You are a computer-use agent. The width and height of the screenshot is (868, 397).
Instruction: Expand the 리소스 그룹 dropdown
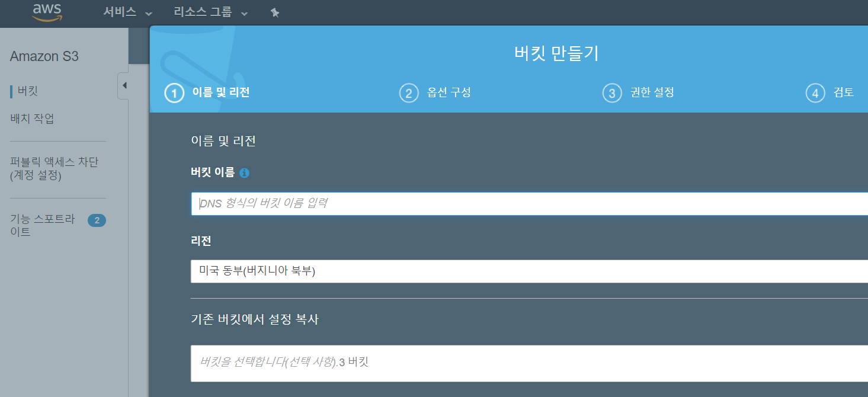[211, 12]
